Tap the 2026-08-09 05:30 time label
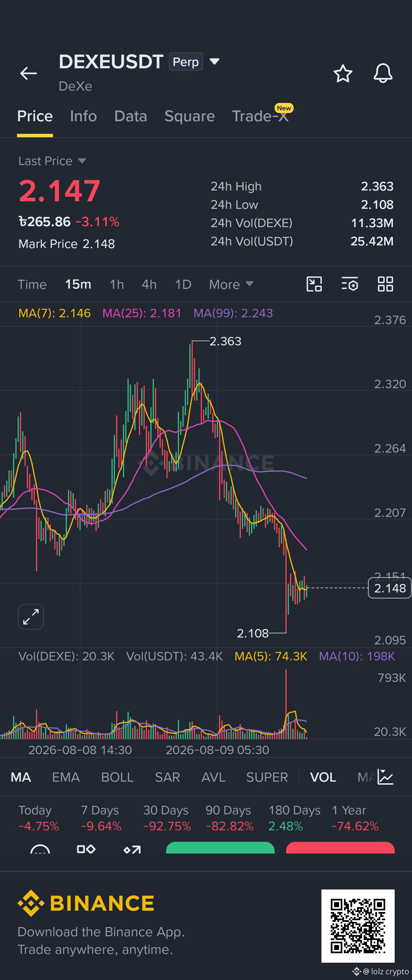The image size is (412, 980). coord(217,750)
